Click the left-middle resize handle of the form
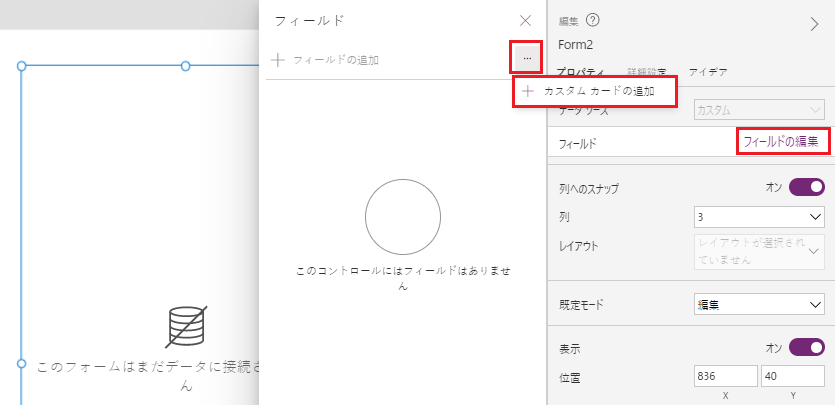 click(21, 363)
